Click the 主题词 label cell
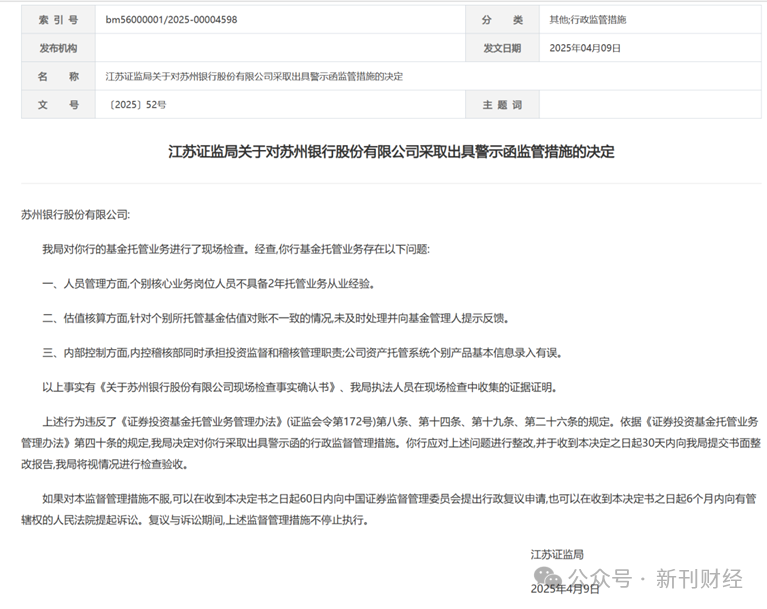 (502, 104)
